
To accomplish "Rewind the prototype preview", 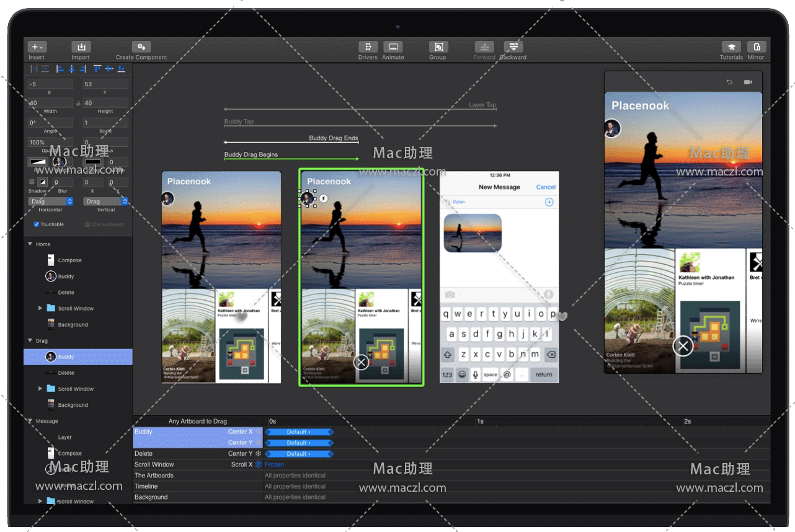I will [729, 82].
